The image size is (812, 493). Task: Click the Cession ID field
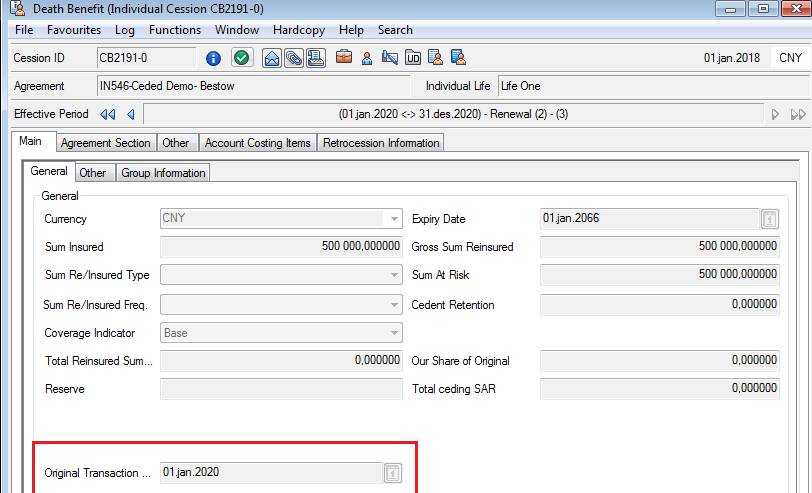(x=146, y=58)
